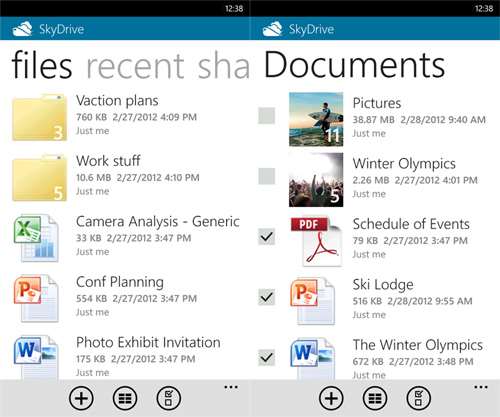
Task: Check the box next to Pictures
Action: point(266,116)
